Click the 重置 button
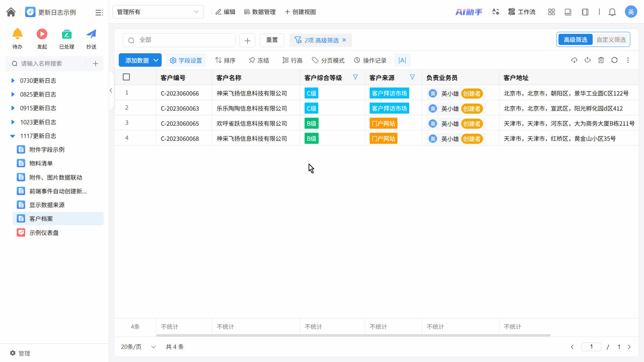 coord(272,40)
